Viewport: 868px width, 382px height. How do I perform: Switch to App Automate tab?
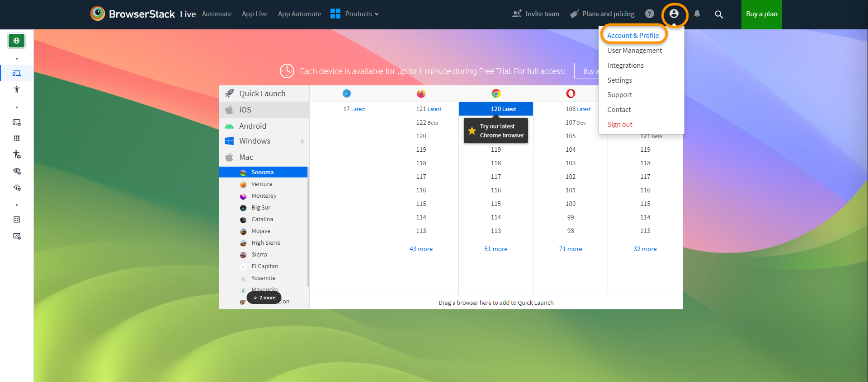tap(299, 14)
